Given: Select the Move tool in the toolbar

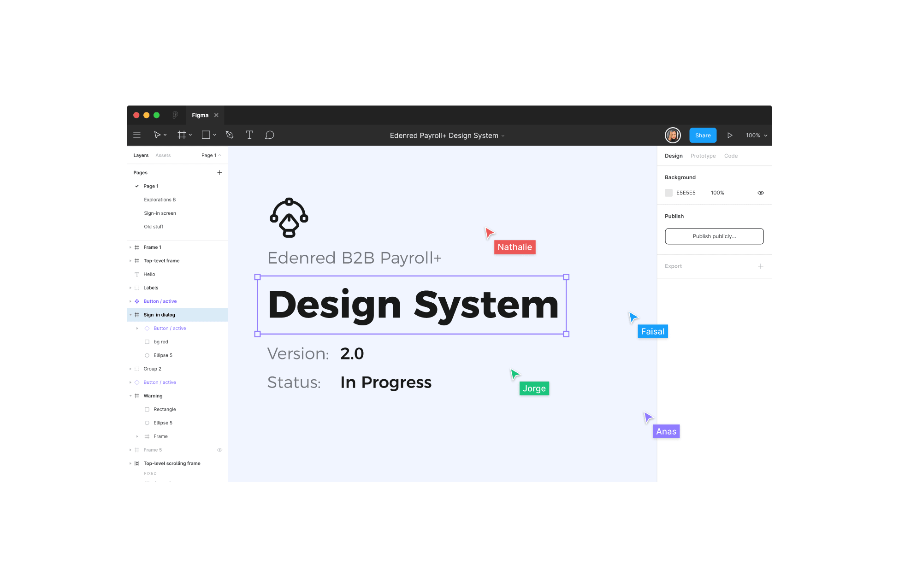Looking at the screenshot, I should coord(158,135).
